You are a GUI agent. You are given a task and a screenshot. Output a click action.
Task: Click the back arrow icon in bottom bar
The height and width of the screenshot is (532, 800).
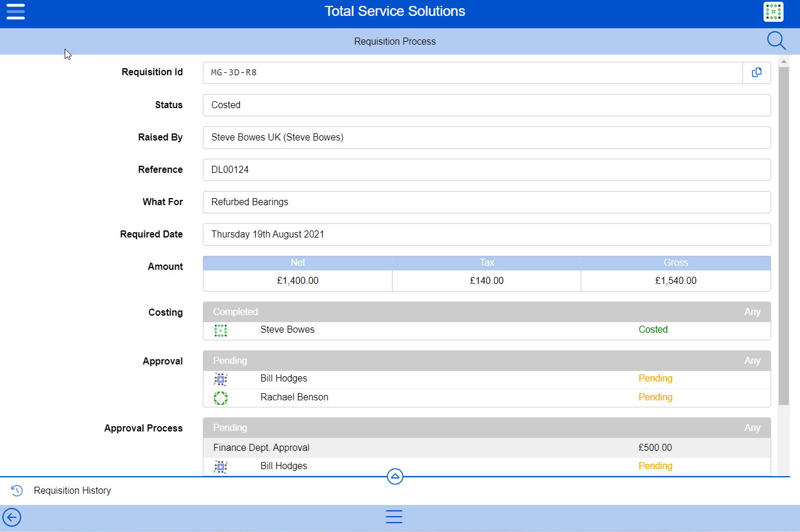click(x=12, y=517)
